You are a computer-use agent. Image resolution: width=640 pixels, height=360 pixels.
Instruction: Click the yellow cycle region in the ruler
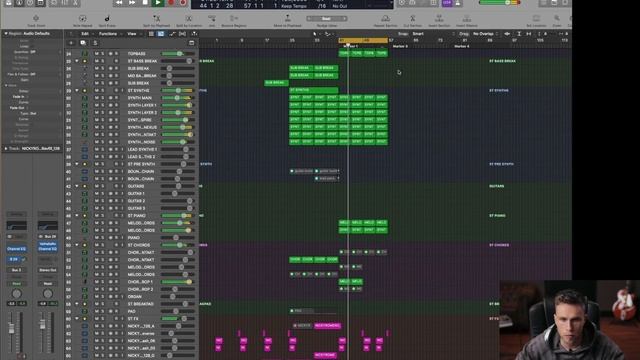point(363,40)
